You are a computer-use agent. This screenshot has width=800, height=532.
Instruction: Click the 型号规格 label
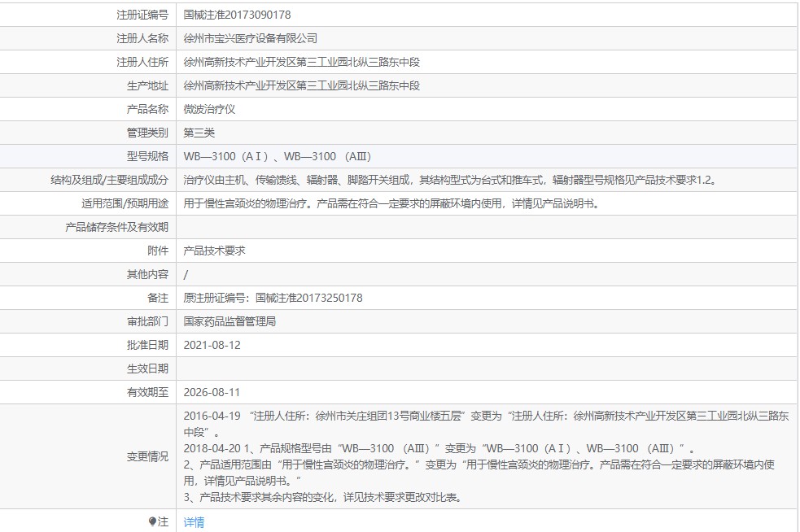147,156
